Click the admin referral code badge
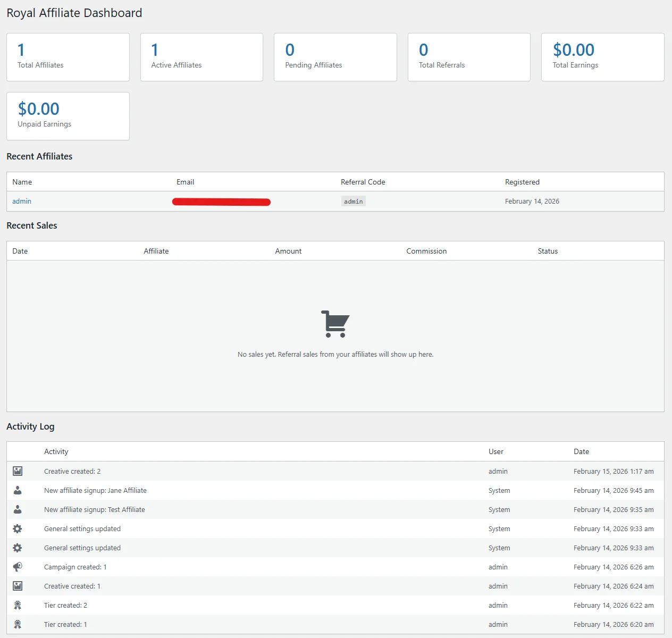Viewport: 672px width, 638px height. [x=353, y=201]
